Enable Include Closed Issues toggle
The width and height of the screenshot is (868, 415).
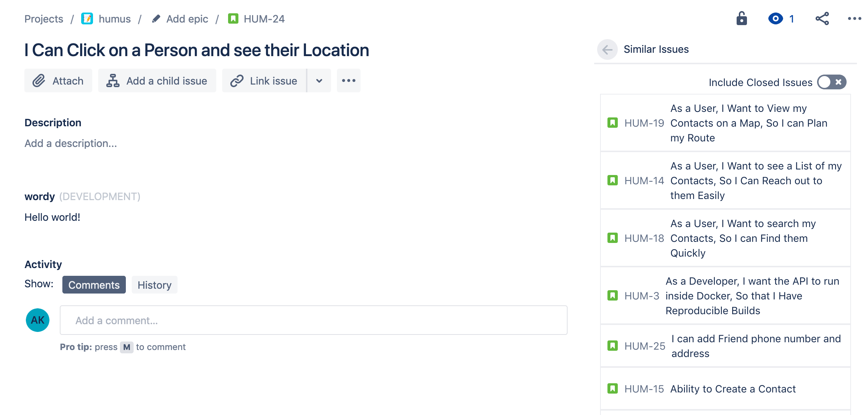pyautogui.click(x=831, y=82)
